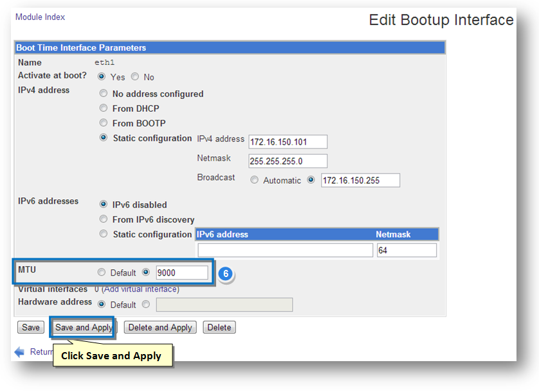This screenshot has height=392, width=539.
Task: Click the Return link at the bottom
Action: [41, 352]
